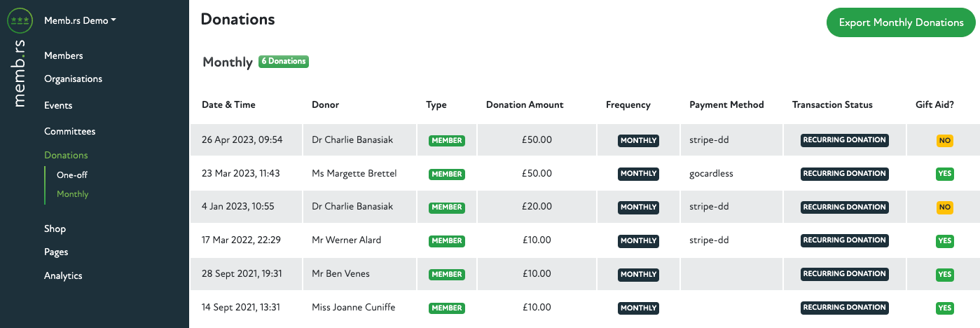Select Monthly donations submenu item
The width and height of the screenshot is (980, 328).
pos(73,194)
